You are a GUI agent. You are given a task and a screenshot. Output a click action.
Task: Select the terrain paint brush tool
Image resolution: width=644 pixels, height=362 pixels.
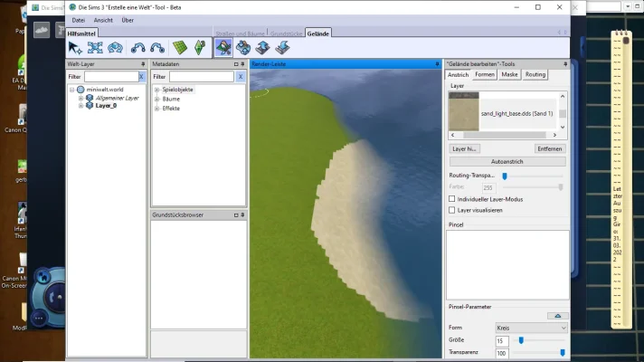tap(223, 48)
